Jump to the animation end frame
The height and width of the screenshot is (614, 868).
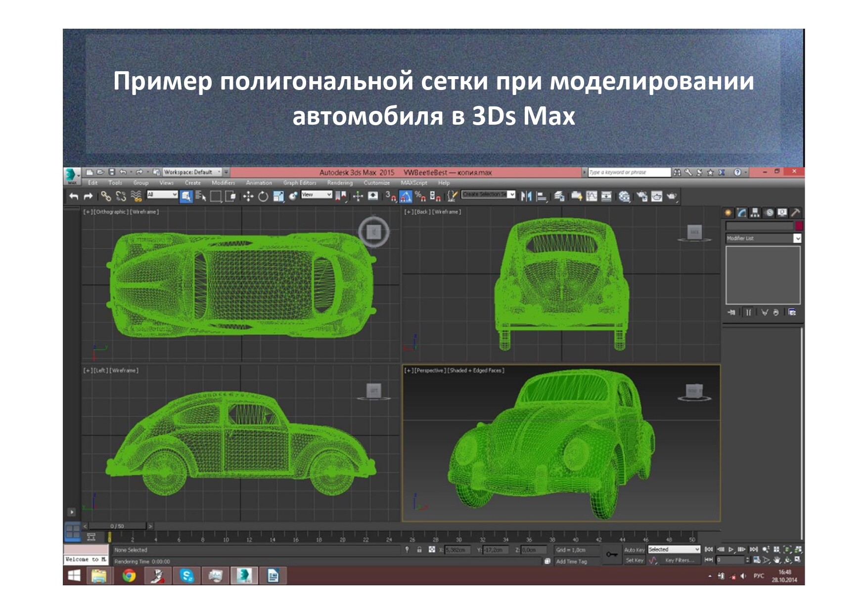(x=753, y=550)
